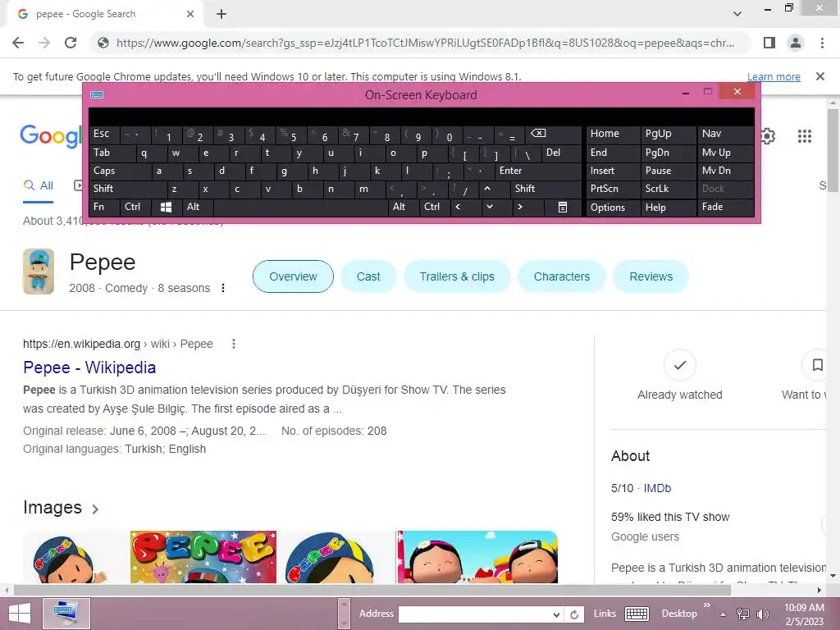Screen dimensions: 840x630
Task: Open Chrome three-dot menu
Action: pyautogui.click(x=822, y=43)
